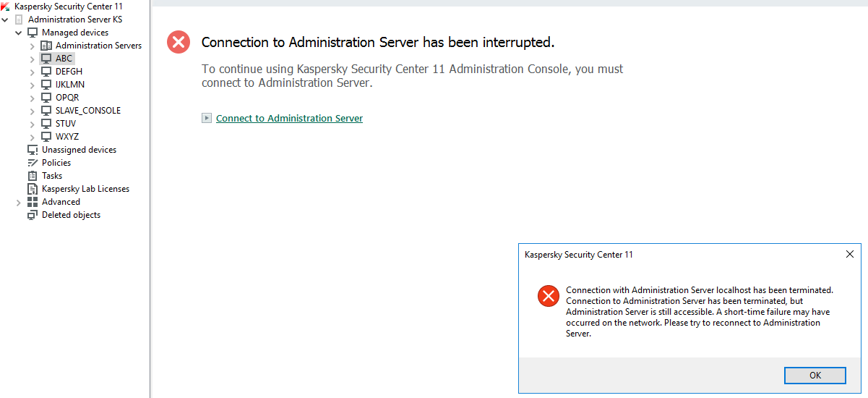
Task: Click the Kaspersky Lab Licenses icon
Action: click(33, 189)
